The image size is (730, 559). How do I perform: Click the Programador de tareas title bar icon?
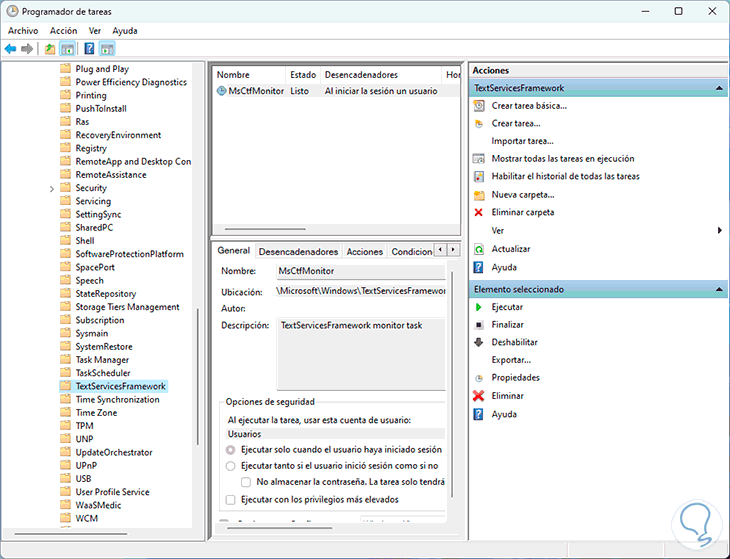coord(12,11)
